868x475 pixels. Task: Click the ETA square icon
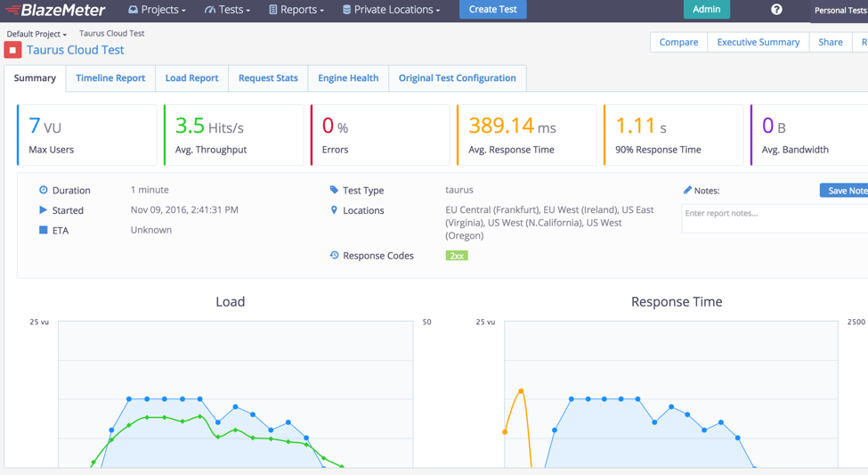coord(44,229)
